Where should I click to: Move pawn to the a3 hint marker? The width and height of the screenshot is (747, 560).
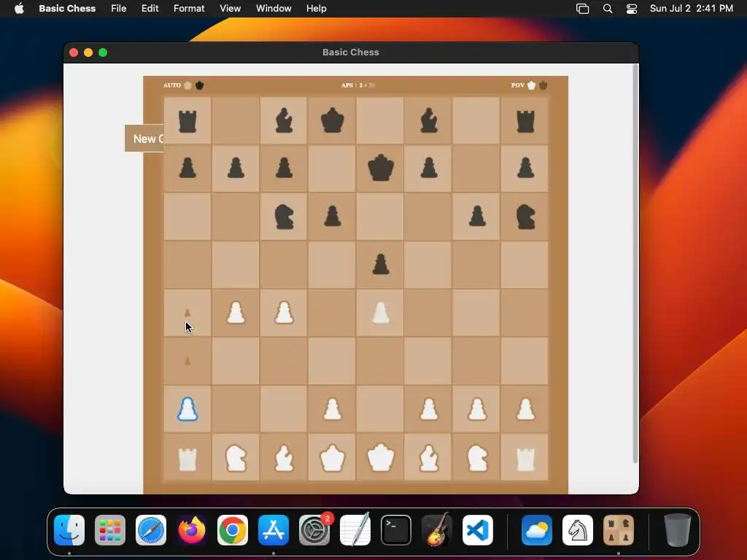click(x=187, y=362)
